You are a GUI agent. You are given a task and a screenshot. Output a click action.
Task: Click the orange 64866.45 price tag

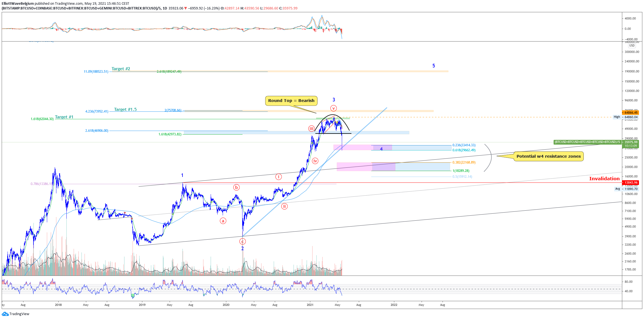[x=631, y=113]
